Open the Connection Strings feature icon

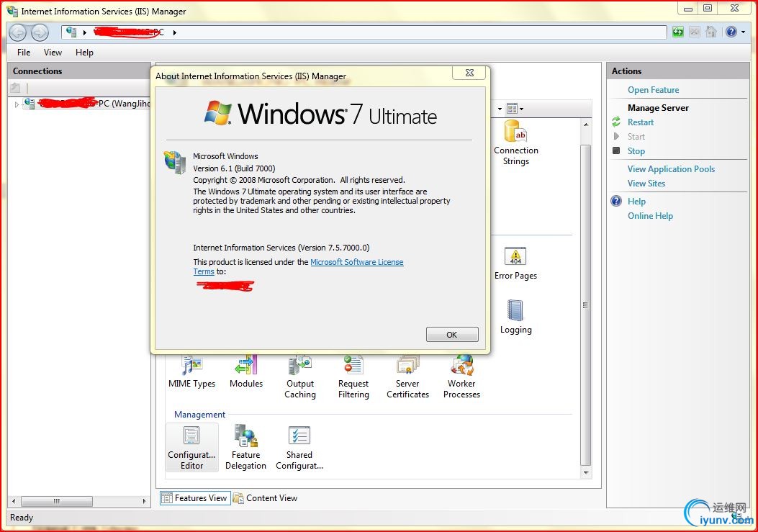coord(515,143)
